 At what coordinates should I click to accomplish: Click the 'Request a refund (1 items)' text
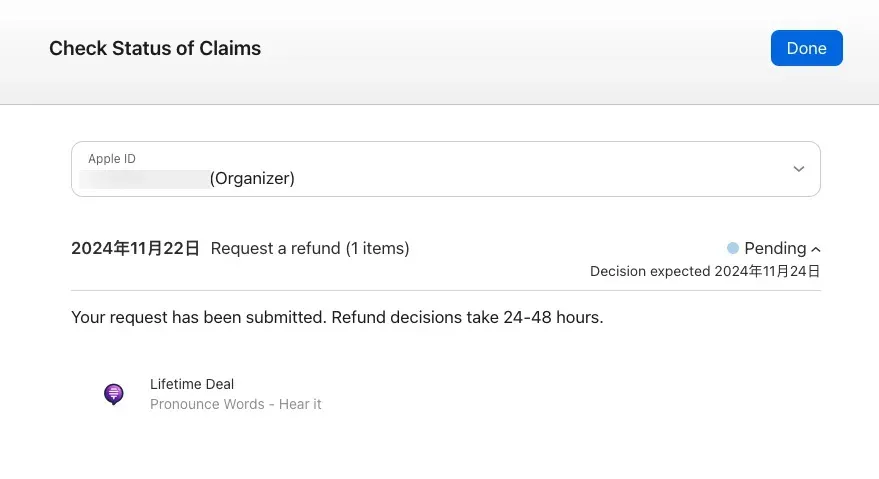pyautogui.click(x=310, y=248)
